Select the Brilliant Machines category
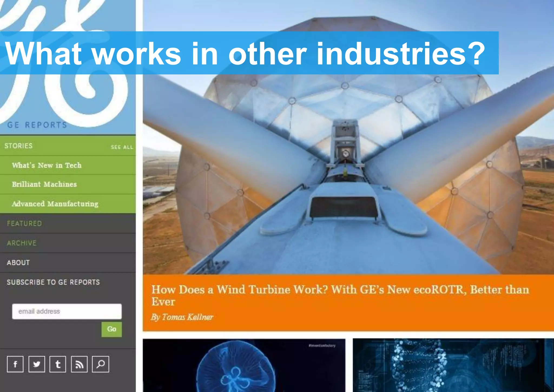 [44, 184]
